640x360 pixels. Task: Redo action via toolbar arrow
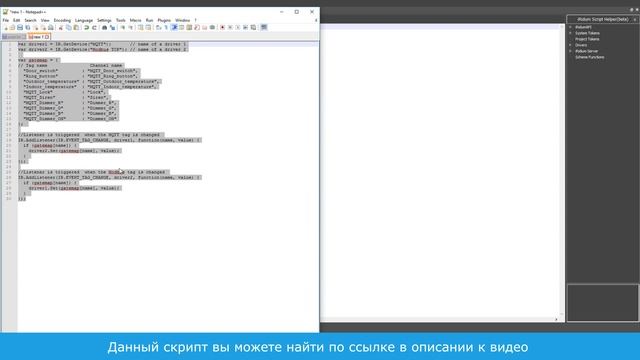coord(94,27)
